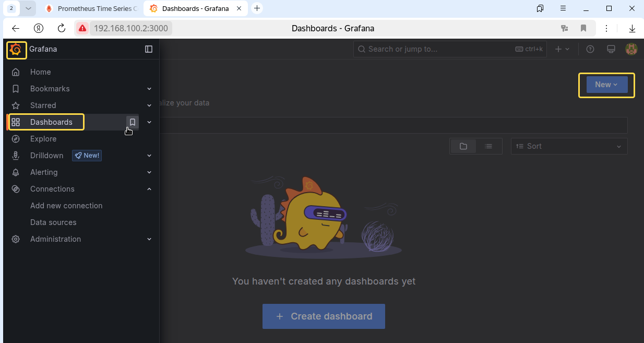
Task: Click the browser back arrow
Action: pos(16,28)
